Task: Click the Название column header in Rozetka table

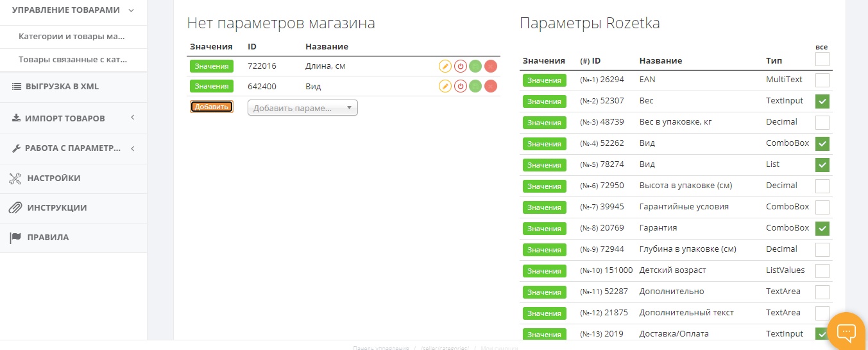Action: coord(661,61)
